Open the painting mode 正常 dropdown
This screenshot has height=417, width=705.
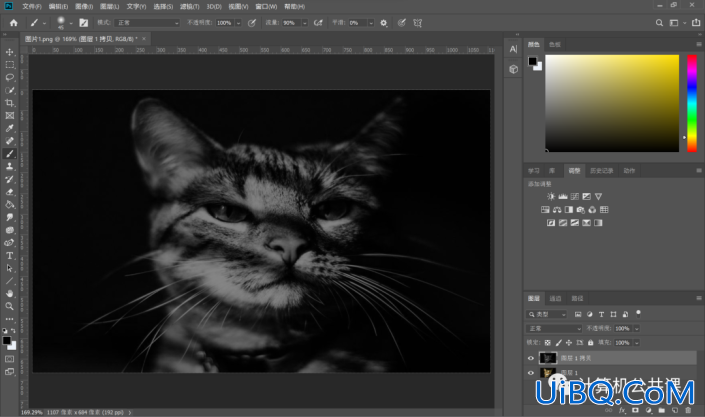tap(147, 22)
